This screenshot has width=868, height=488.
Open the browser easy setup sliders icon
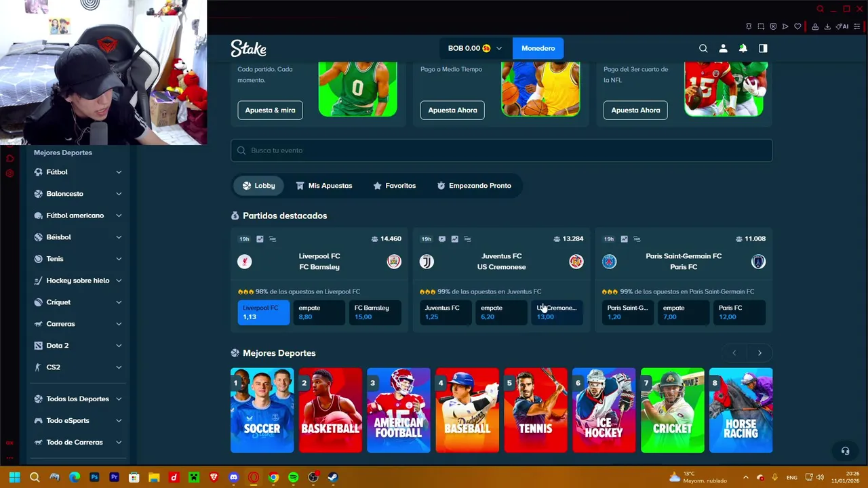pos(858,26)
